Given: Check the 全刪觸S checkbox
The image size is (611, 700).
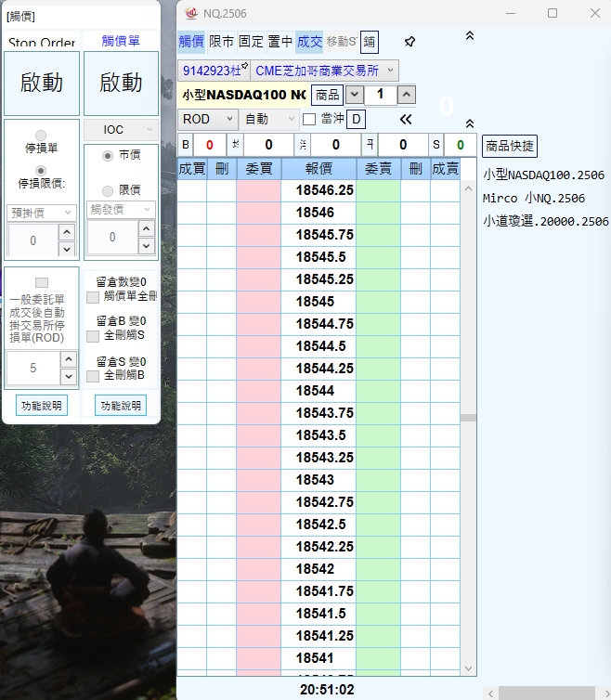Looking at the screenshot, I should point(93,336).
